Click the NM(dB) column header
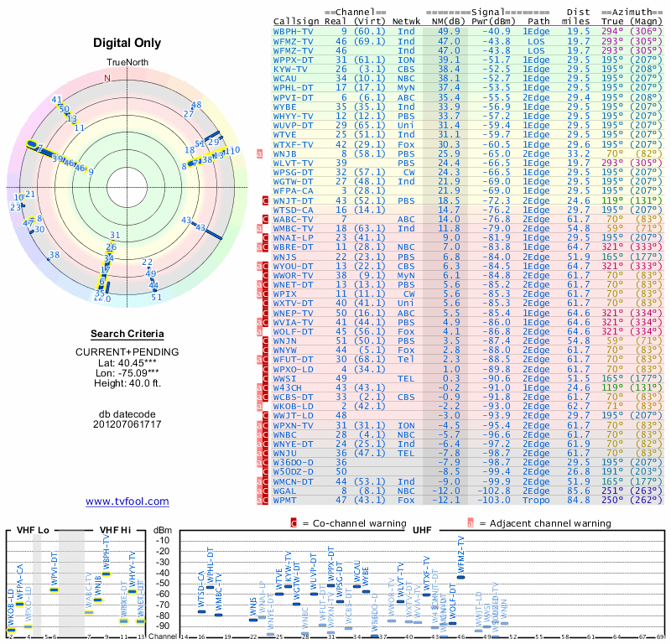This screenshot has height=644, width=671. [446, 21]
